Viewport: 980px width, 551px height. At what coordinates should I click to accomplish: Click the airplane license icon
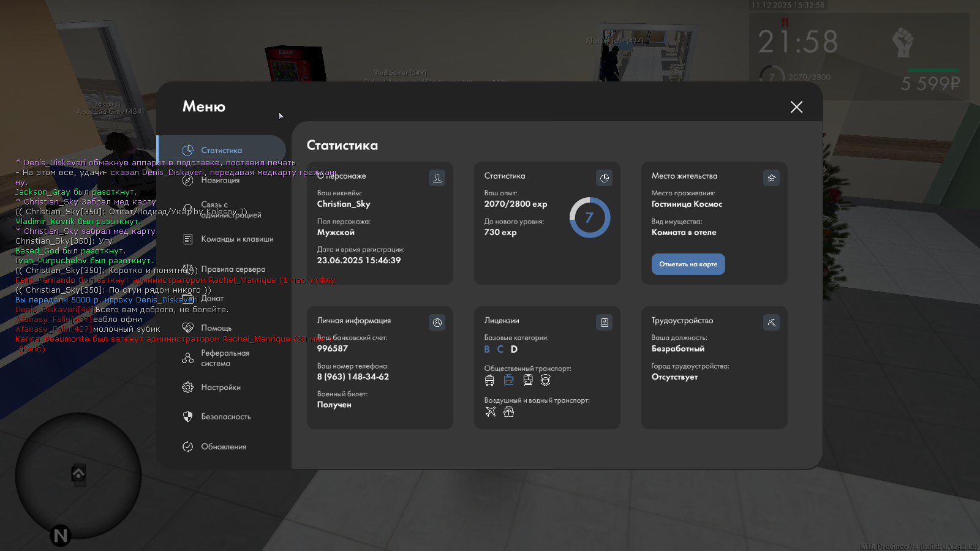click(491, 412)
